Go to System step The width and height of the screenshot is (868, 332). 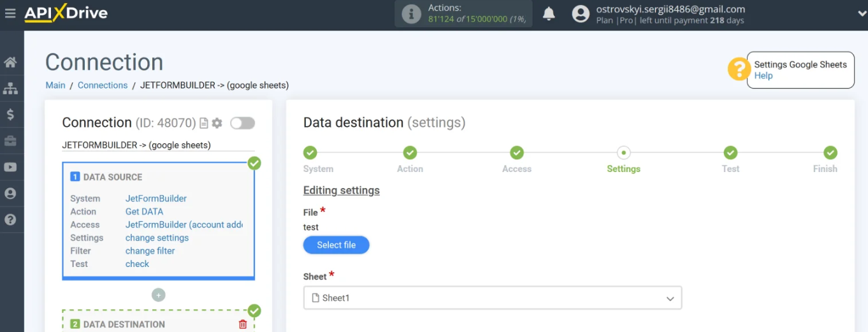tap(310, 153)
